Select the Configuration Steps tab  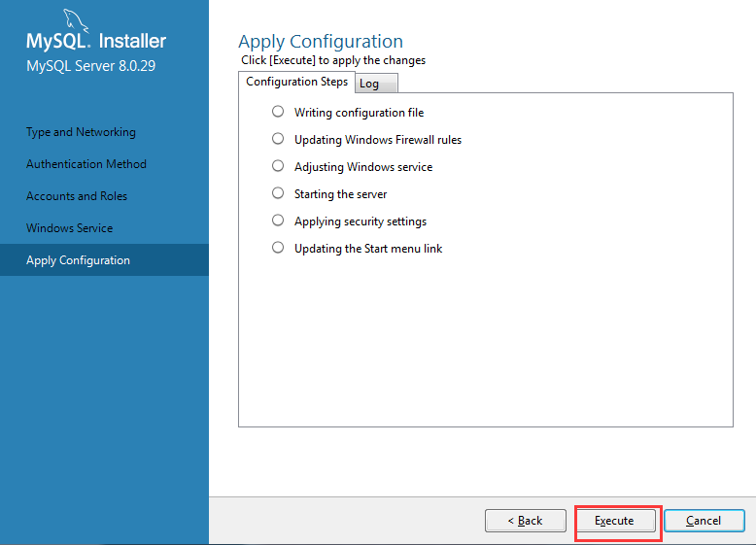[x=296, y=82]
